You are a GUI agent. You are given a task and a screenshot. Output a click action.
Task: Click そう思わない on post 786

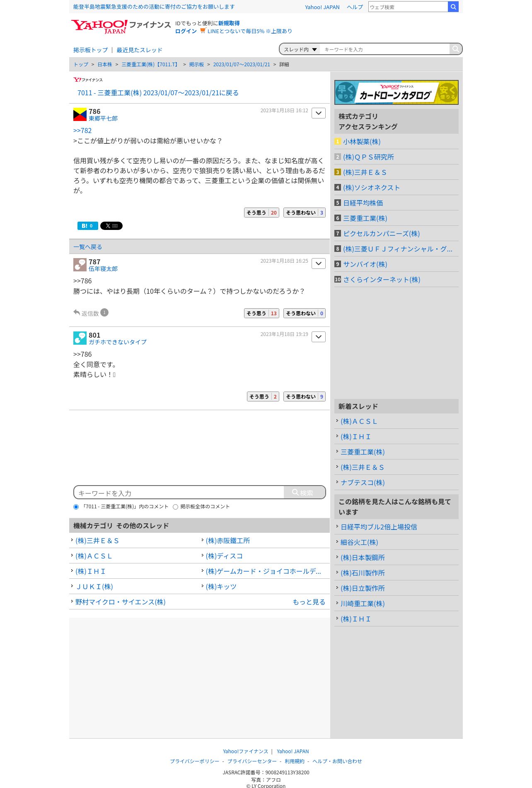305,213
